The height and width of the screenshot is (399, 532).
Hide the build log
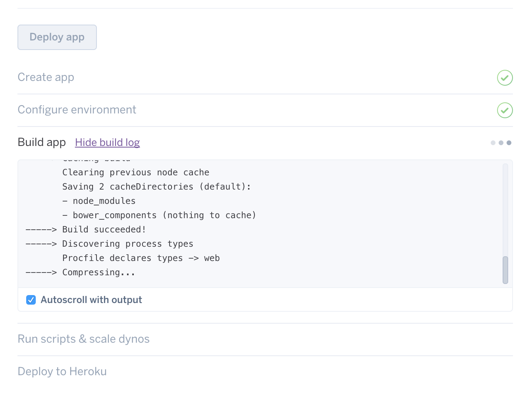(x=107, y=142)
